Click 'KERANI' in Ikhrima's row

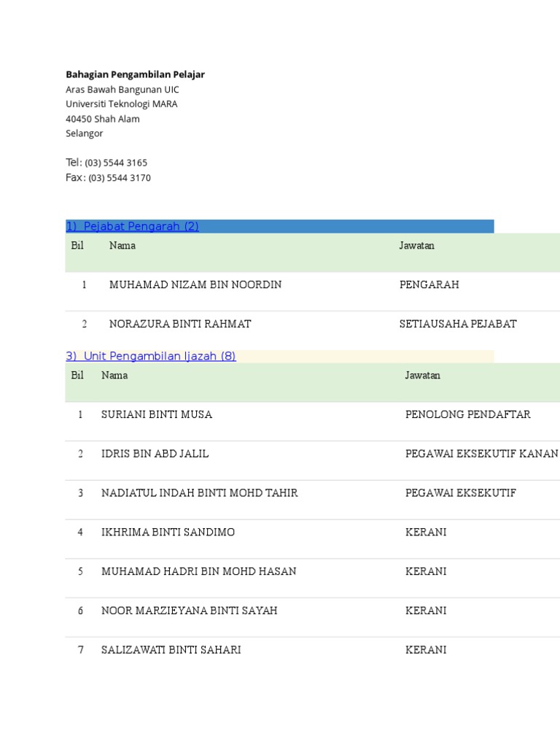tap(426, 532)
